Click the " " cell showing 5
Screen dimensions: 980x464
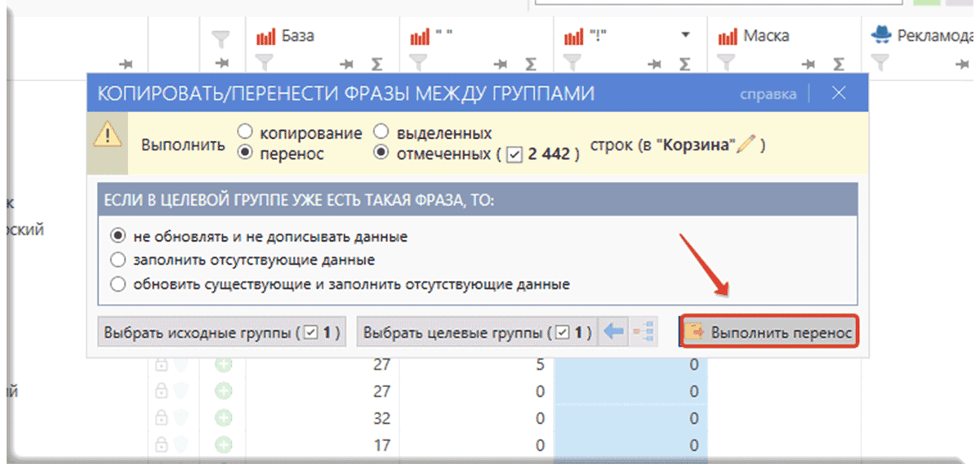pyautogui.click(x=477, y=365)
